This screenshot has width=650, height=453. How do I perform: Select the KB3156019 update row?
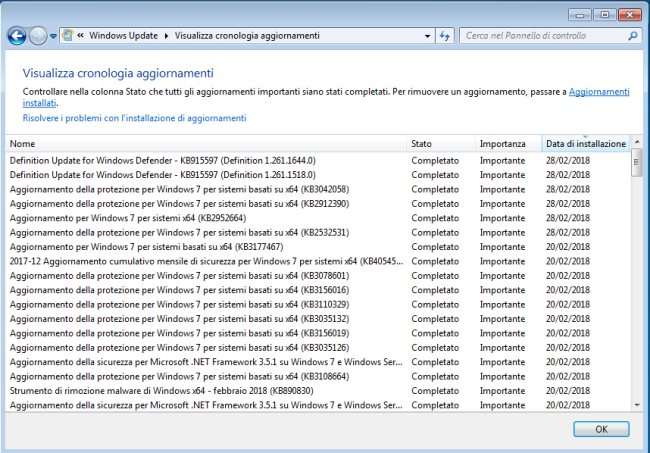tap(317, 333)
